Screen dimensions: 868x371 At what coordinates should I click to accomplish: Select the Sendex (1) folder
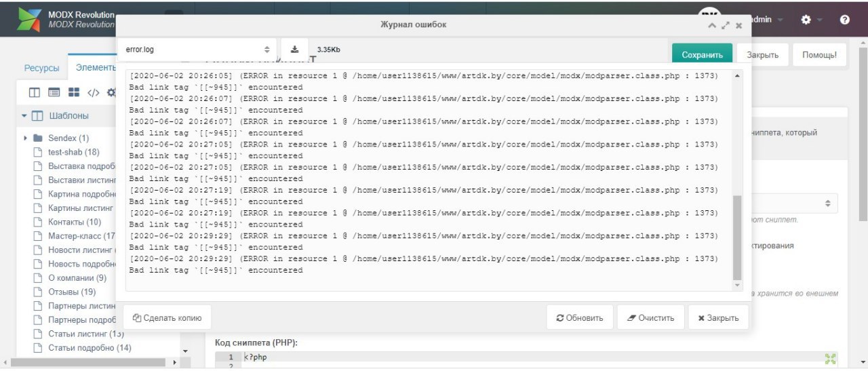point(68,138)
